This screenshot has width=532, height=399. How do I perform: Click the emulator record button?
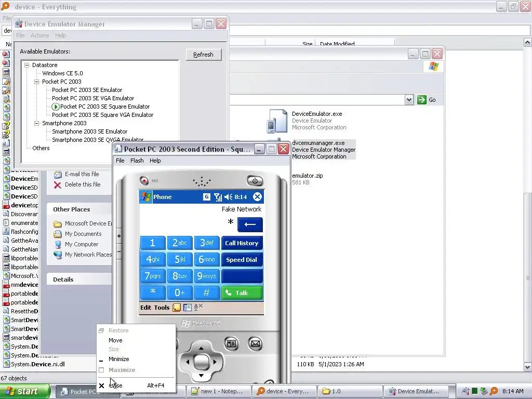click(144, 180)
